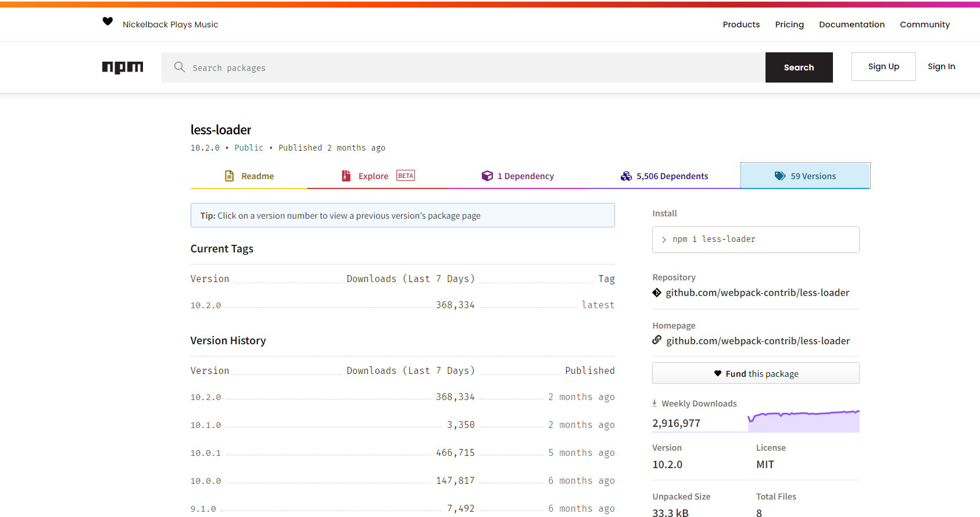
Task: Open version 10.0.0 package page
Action: 206,481
